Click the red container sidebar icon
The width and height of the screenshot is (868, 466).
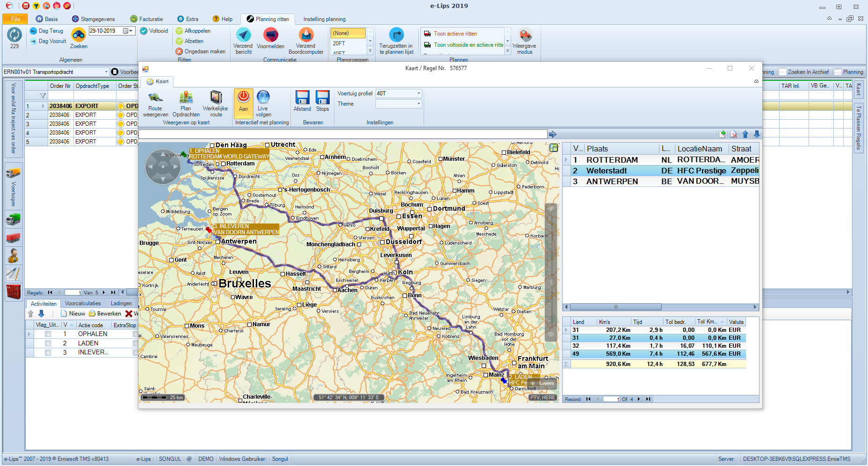click(x=13, y=292)
